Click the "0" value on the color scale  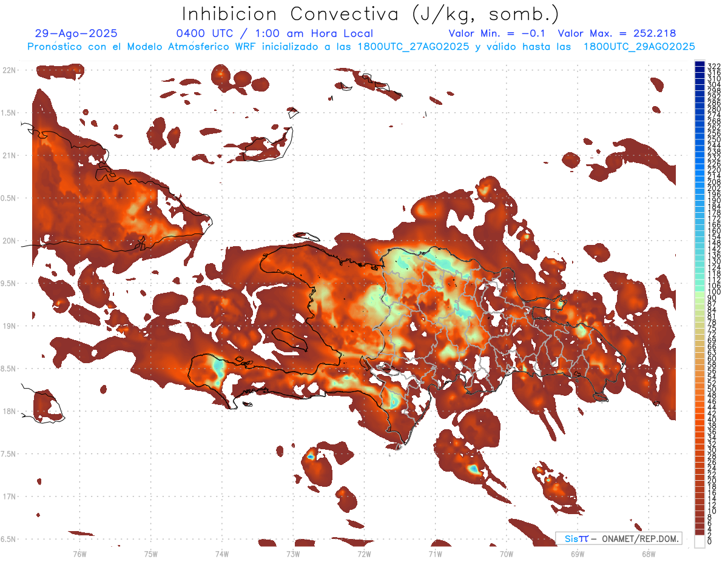click(x=710, y=541)
